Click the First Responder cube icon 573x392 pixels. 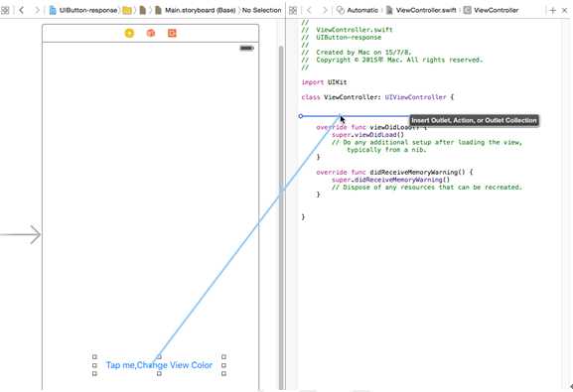(x=151, y=33)
